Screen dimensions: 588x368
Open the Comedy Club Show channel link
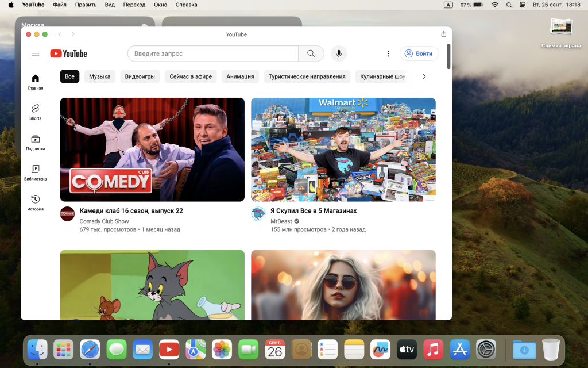pyautogui.click(x=104, y=221)
